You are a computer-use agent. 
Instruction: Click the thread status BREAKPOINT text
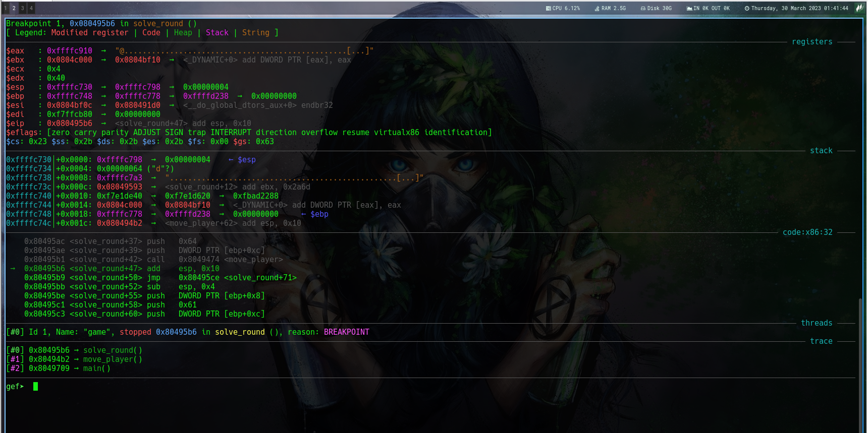[347, 332]
